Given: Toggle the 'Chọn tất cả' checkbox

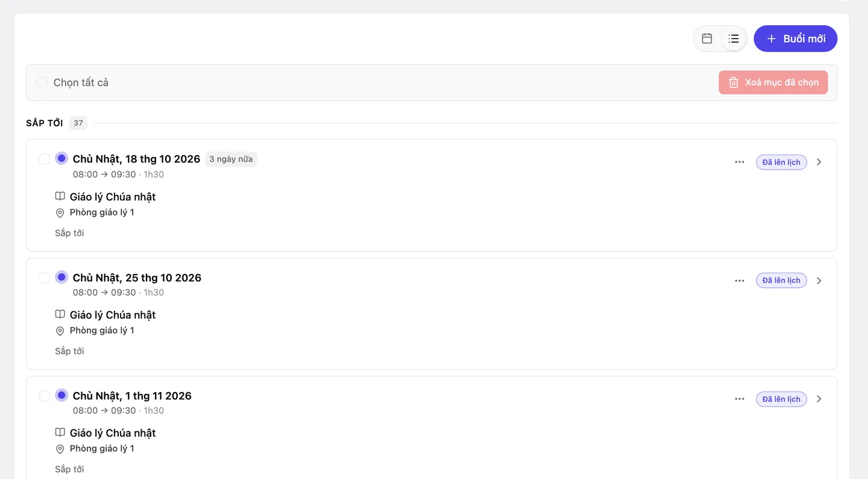Looking at the screenshot, I should click(42, 83).
